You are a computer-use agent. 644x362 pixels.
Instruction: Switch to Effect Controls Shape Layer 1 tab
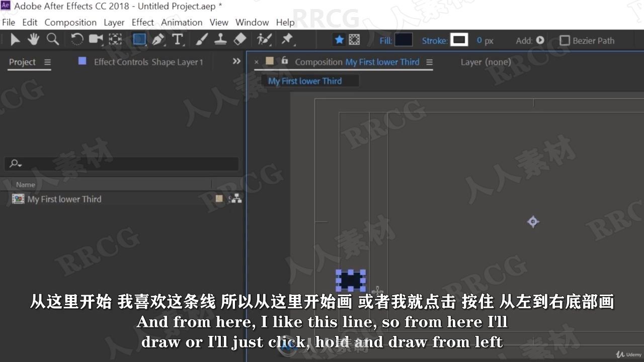click(148, 62)
